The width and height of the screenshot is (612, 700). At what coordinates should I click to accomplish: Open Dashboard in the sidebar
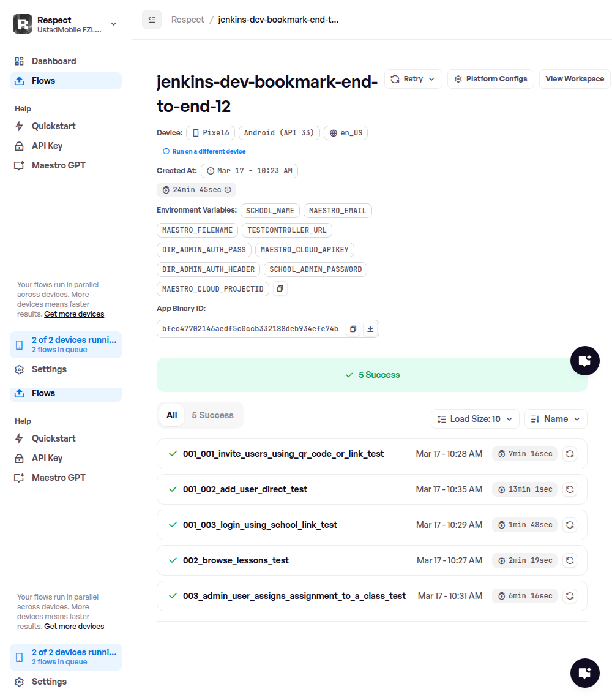[54, 61]
